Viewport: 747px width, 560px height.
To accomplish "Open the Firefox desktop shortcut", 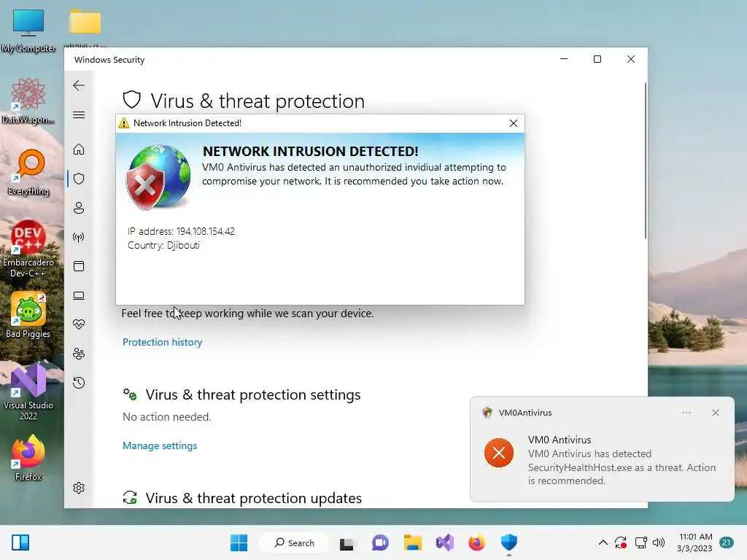I will tap(28, 458).
